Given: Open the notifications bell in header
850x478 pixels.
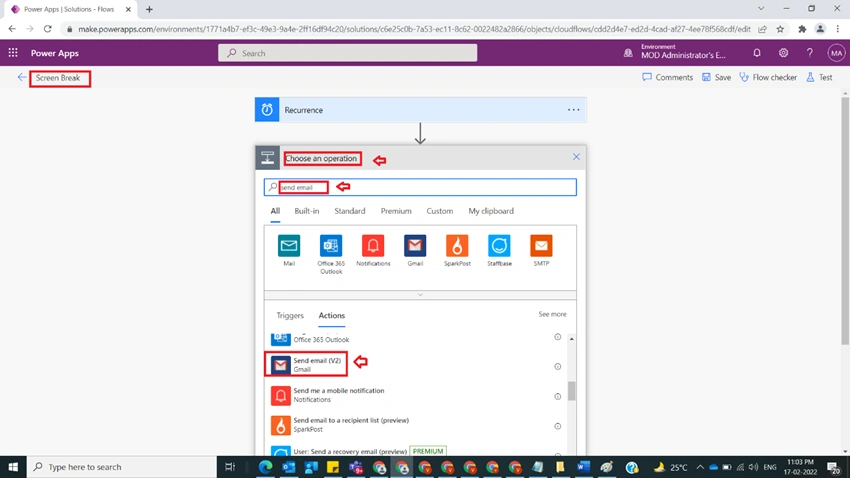Looking at the screenshot, I should 757,53.
